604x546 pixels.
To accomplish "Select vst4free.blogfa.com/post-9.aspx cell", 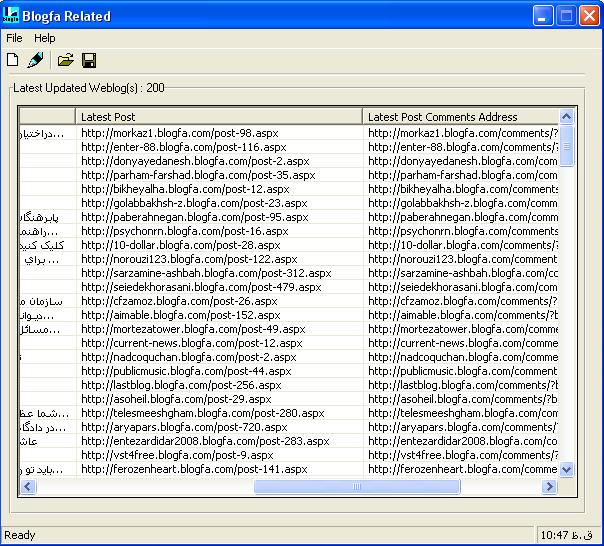I will (x=219, y=455).
